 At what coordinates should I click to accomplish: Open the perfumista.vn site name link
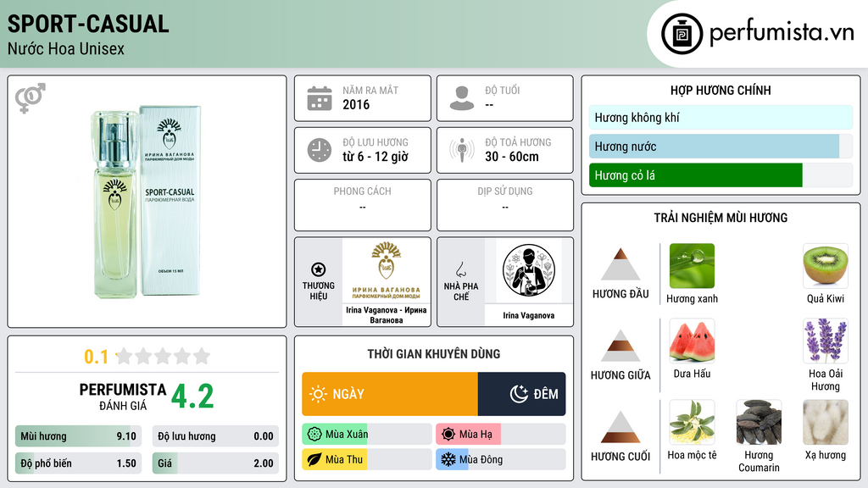click(782, 32)
